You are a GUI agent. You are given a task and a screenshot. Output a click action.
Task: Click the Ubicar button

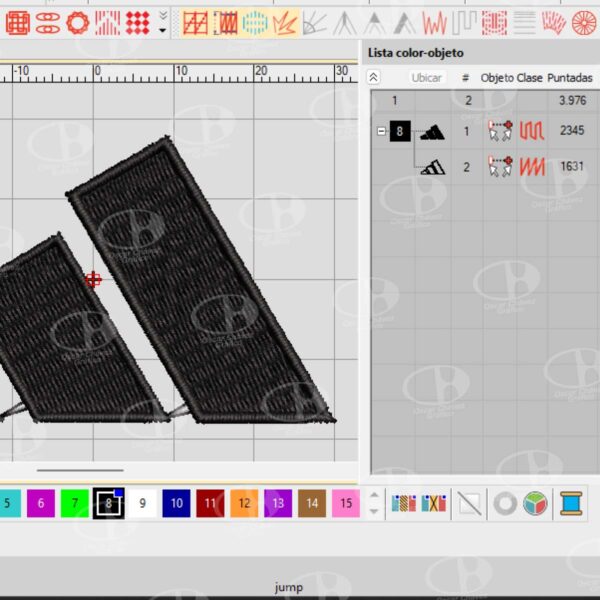426,78
